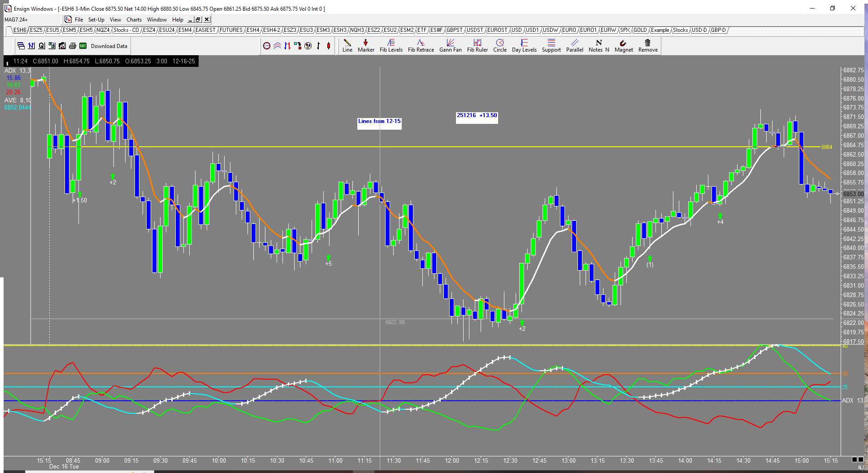Open the Set-Up menu
Image resolution: width=868 pixels, height=473 pixels.
click(96, 20)
